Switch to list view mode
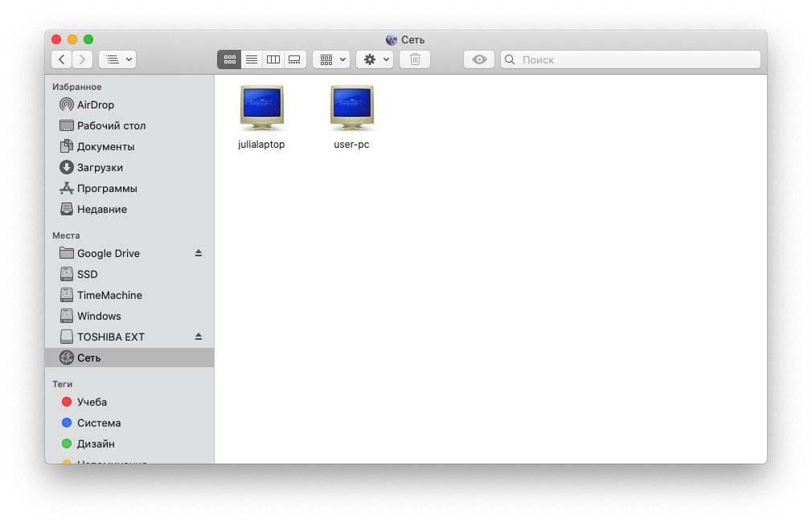Viewport: 812px width, 523px height. (x=251, y=59)
